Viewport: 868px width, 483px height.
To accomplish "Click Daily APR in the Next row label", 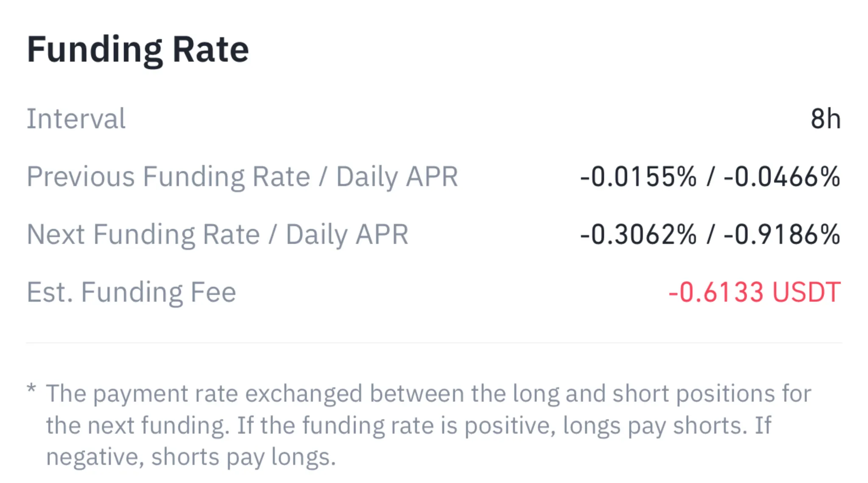I will coord(347,234).
